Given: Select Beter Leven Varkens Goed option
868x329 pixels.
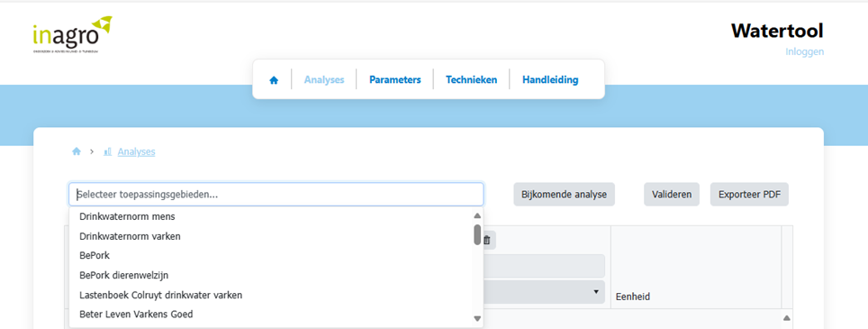Looking at the screenshot, I should pyautogui.click(x=271, y=314).
